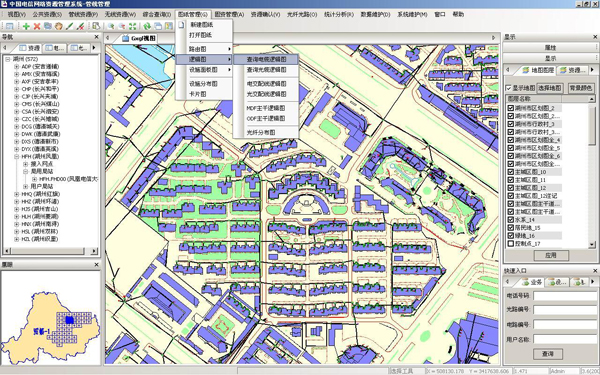Select 查询光缆逻辑图 from the submenu
Viewport: 600px width, 375px height.
266,70
